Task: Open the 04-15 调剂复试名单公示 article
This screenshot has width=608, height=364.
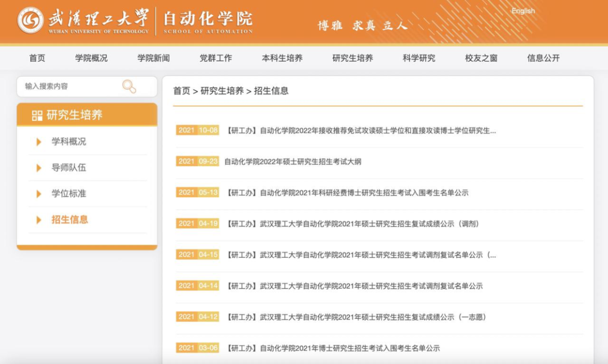Action: 360,255
